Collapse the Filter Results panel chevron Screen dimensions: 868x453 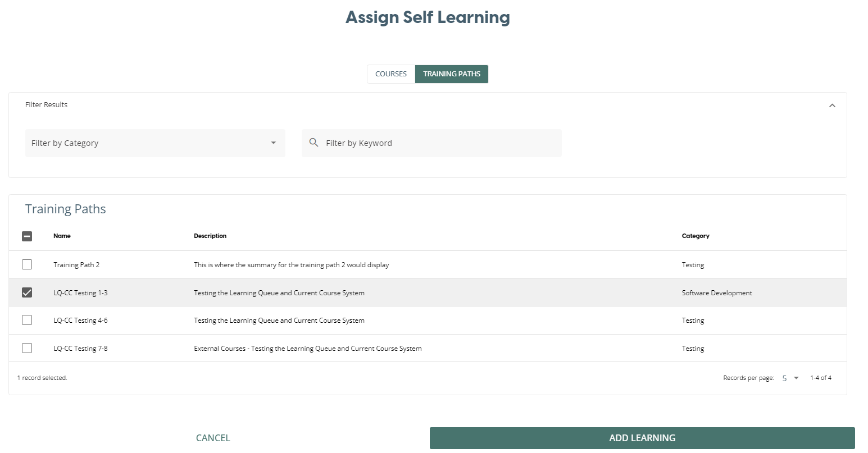tap(832, 106)
